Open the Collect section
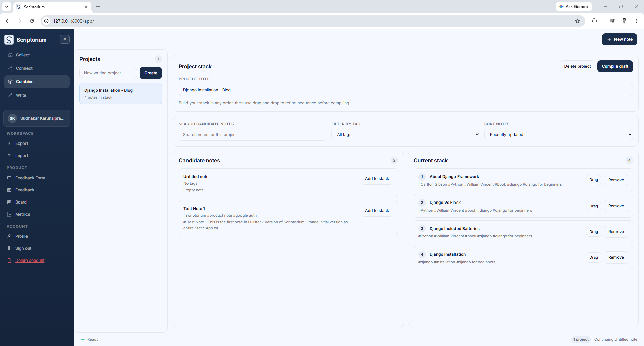 tap(37, 55)
